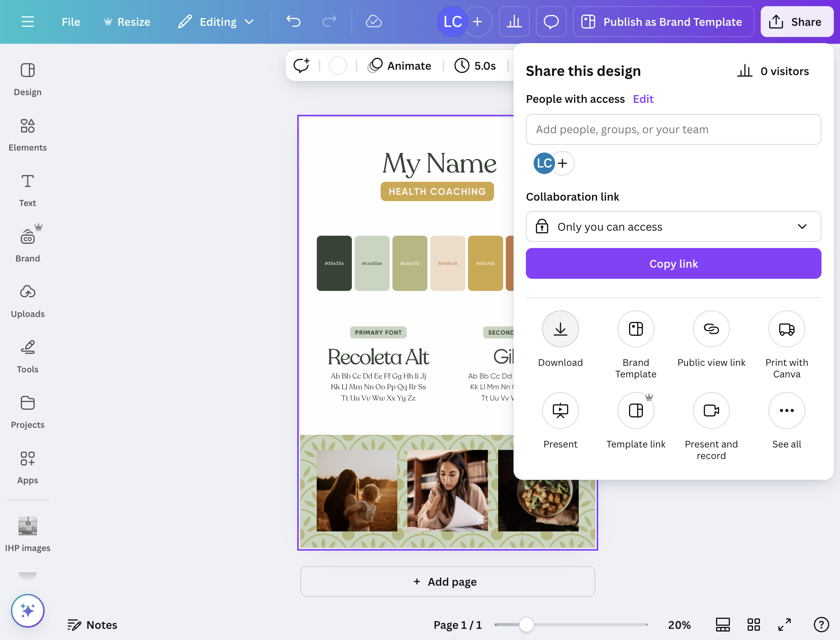Viewport: 840px width, 640px height.
Task: Open the IHP images app
Action: (x=28, y=534)
